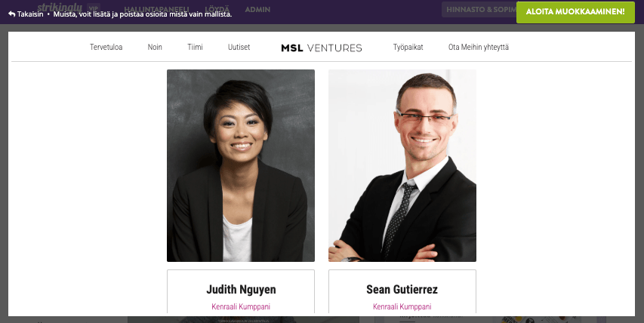Image resolution: width=644 pixels, height=323 pixels.
Task: Click the Takaisin back arrow icon
Action: click(x=11, y=14)
